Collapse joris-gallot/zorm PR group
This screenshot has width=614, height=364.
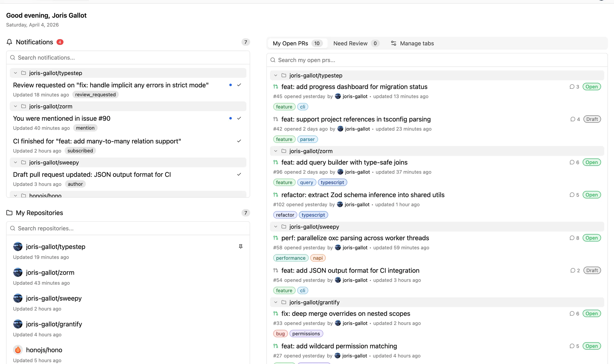[276, 151]
